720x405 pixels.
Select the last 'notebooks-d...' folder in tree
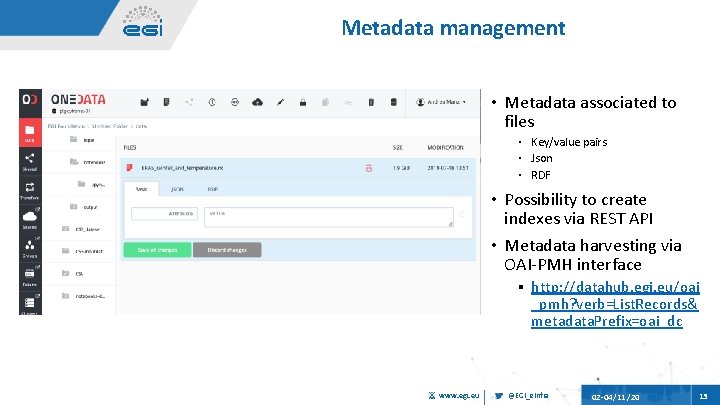coord(84,296)
